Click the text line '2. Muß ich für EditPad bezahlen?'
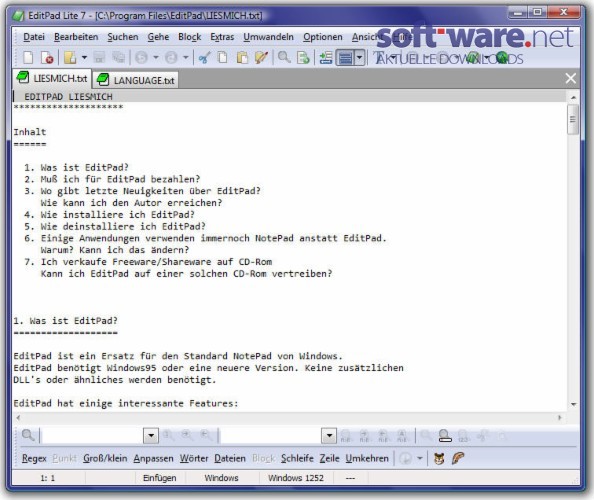Screen dimensions: 594x500 click(x=112, y=179)
